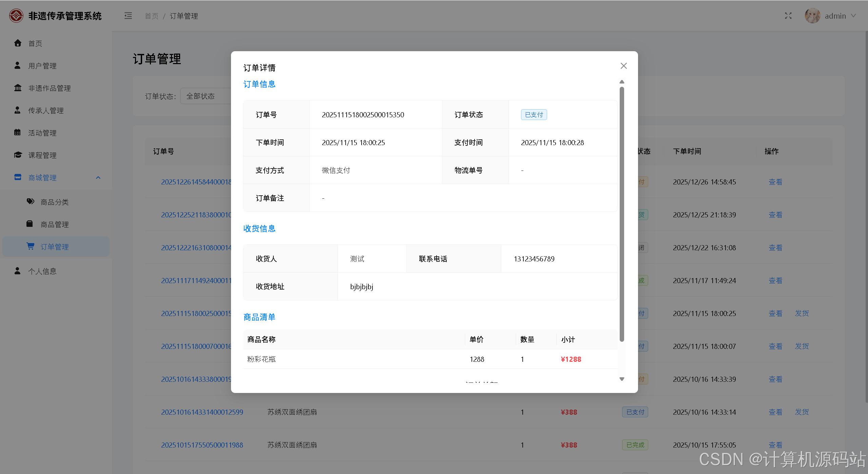Click the dialog scrollbar down arrow
This screenshot has width=868, height=474.
pyautogui.click(x=622, y=379)
